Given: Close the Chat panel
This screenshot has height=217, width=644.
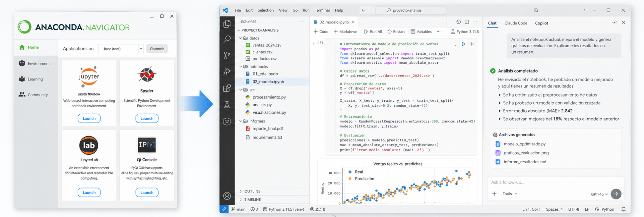Looking at the screenshot, I should pos(623,23).
